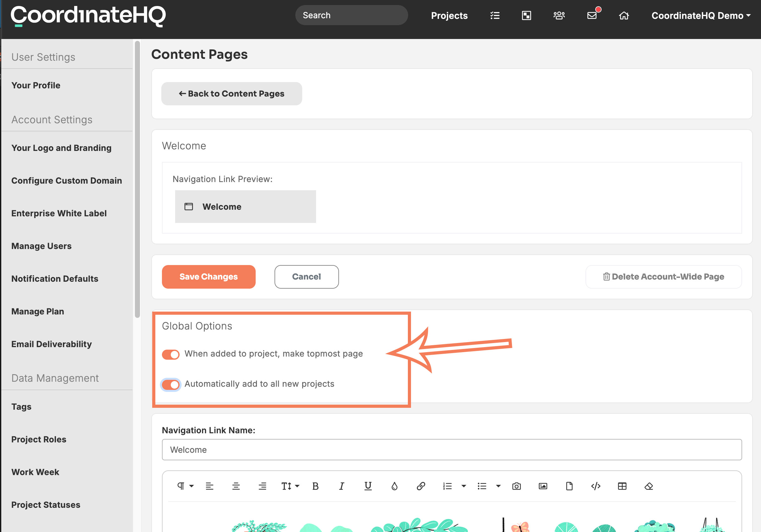Open the paragraph format dropdown arrow
The height and width of the screenshot is (532, 761).
(x=192, y=486)
